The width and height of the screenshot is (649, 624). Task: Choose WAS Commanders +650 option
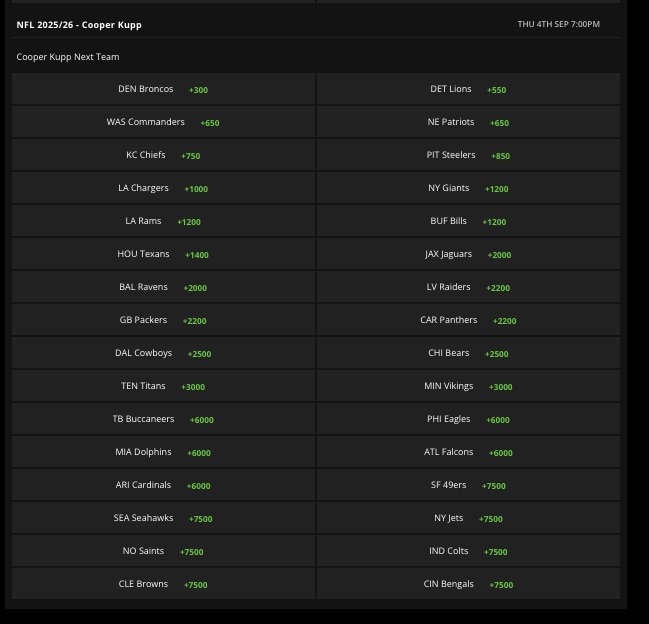click(x=163, y=122)
